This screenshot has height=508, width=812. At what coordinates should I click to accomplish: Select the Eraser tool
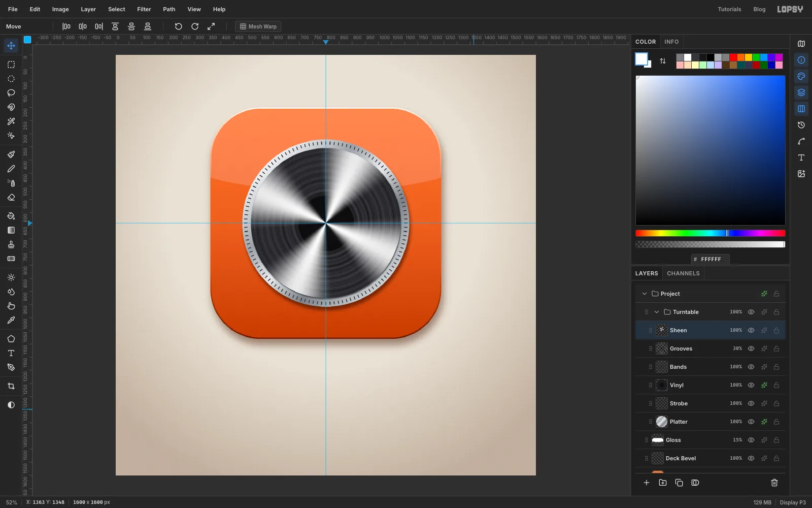(x=11, y=197)
